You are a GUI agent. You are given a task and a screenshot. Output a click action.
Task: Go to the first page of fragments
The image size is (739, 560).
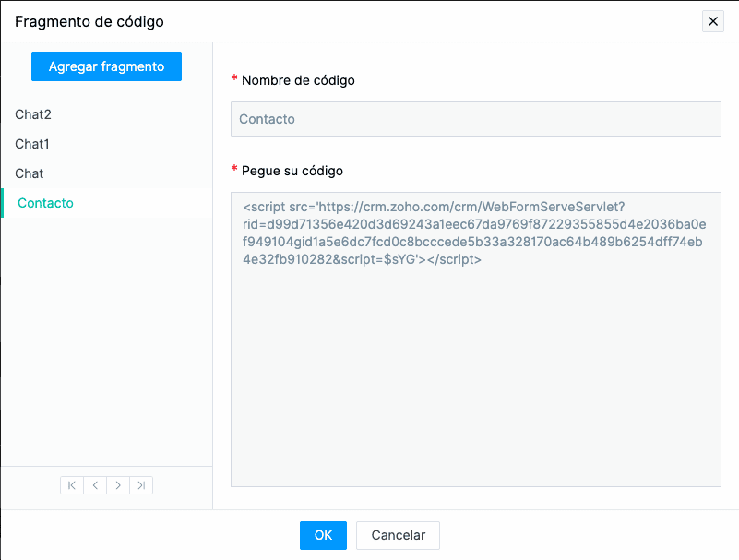(72, 485)
